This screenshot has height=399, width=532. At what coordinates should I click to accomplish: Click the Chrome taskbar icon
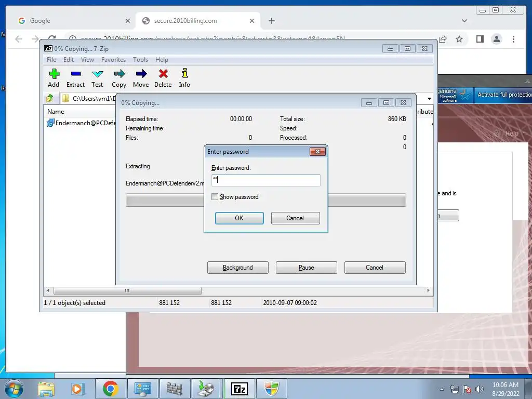coord(111,389)
